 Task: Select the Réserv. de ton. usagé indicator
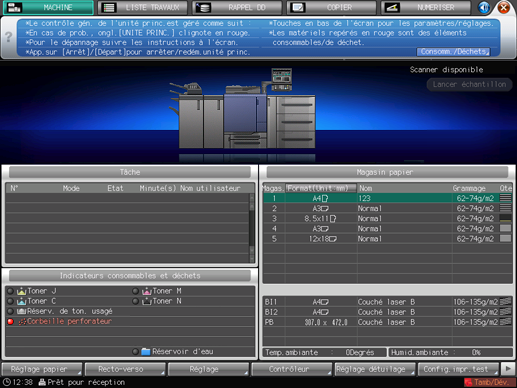click(11, 311)
